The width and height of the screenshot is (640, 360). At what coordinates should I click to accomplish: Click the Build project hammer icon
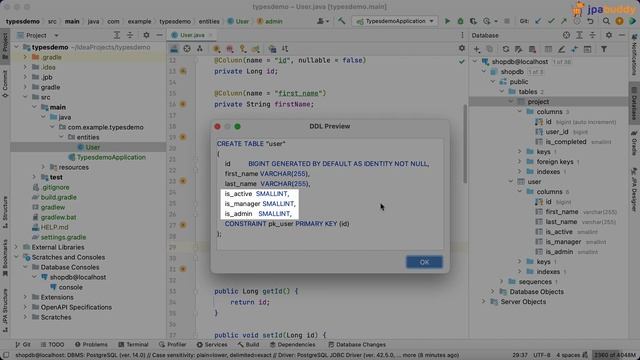pyautogui.click(x=341, y=21)
